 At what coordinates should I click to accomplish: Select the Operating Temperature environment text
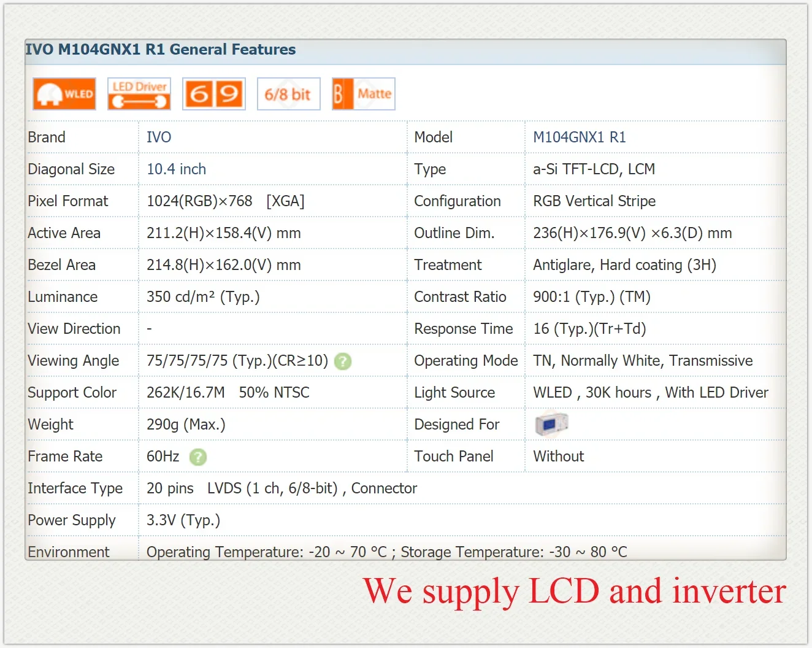(x=267, y=552)
